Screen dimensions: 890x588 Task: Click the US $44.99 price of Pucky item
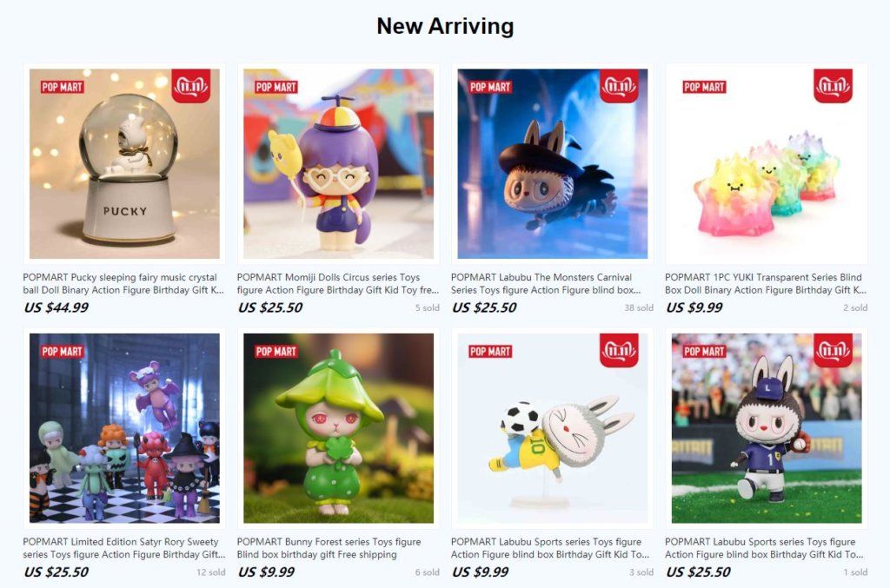click(x=56, y=307)
